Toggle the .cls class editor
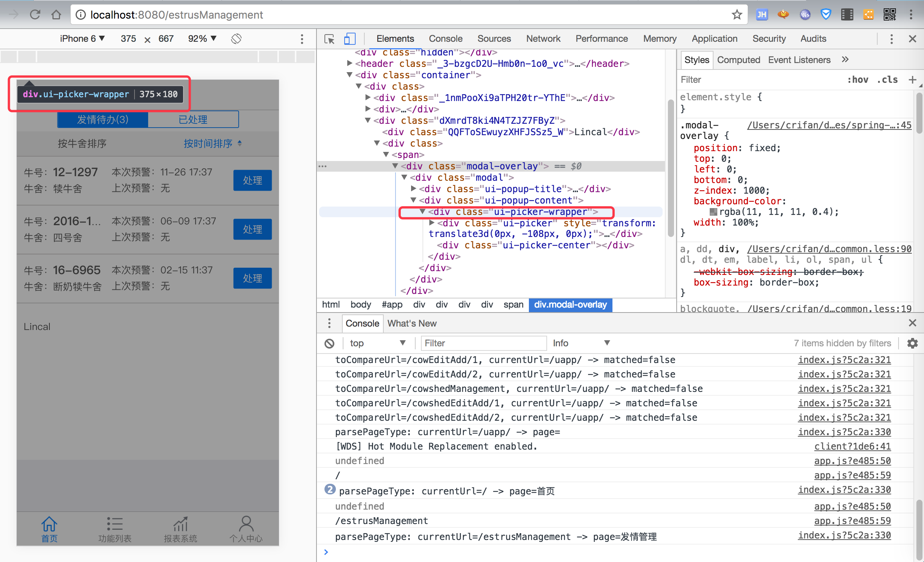Image resolution: width=924 pixels, height=562 pixels. click(887, 80)
